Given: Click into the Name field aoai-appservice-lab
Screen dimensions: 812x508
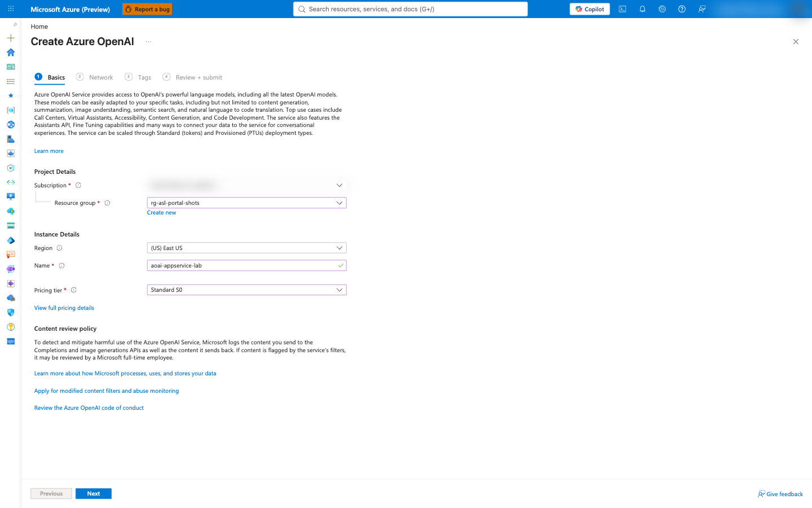Looking at the screenshot, I should click(246, 265).
